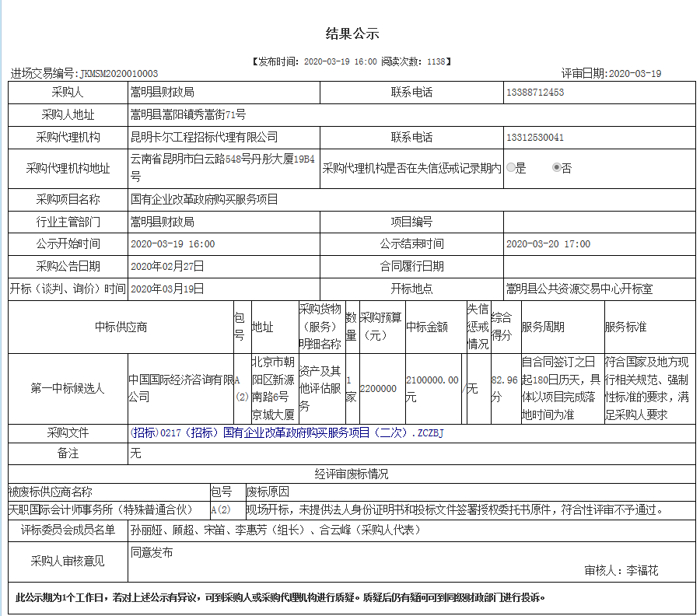Open the 国有企业改革政府购买服务项目 (二次) bid file link

pos(287,432)
